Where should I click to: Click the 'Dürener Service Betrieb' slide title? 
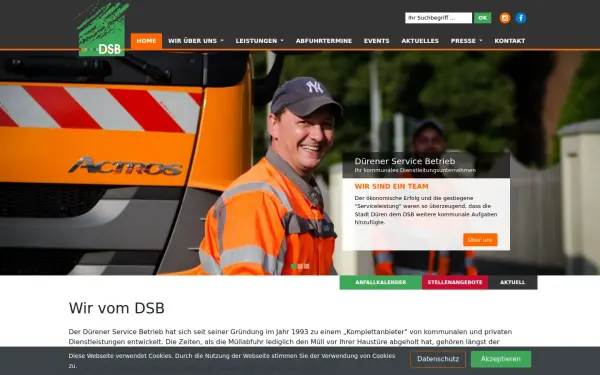(x=405, y=161)
